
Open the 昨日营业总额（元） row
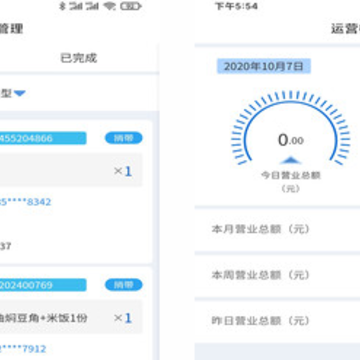[x=277, y=321]
